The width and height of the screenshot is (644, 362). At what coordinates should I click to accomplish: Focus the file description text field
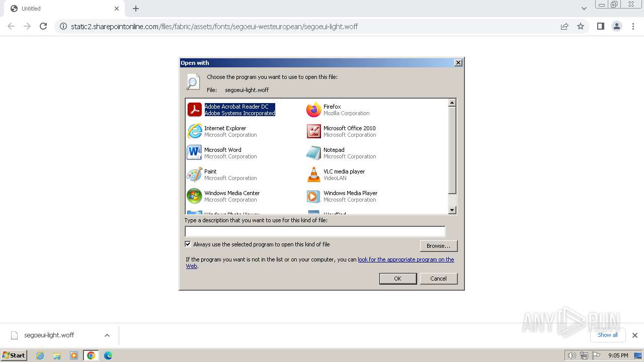315,231
